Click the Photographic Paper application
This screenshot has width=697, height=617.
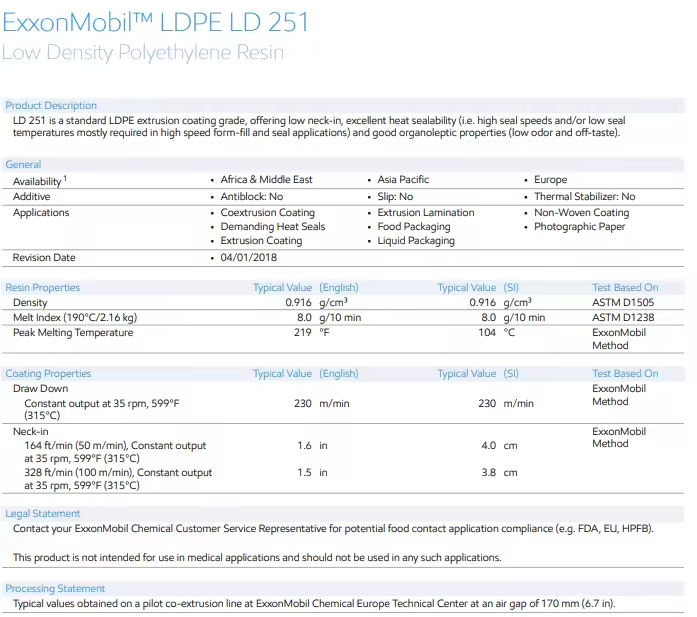pyautogui.click(x=579, y=227)
